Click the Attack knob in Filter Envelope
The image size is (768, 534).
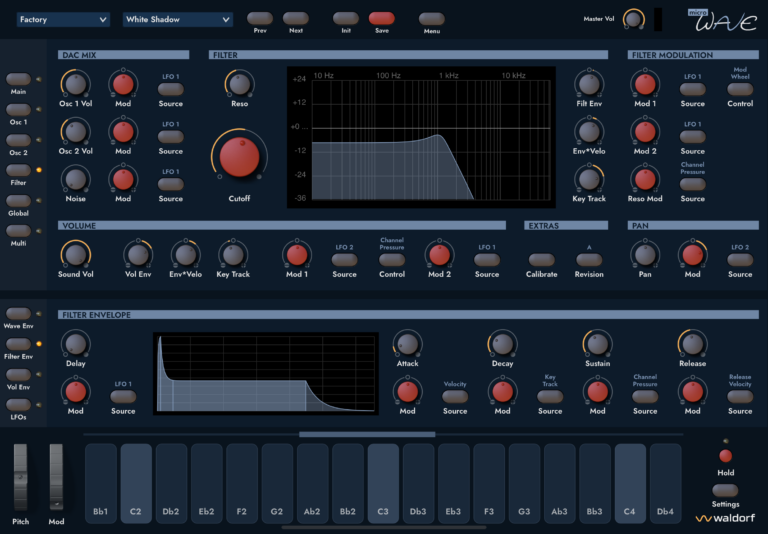pyautogui.click(x=407, y=344)
